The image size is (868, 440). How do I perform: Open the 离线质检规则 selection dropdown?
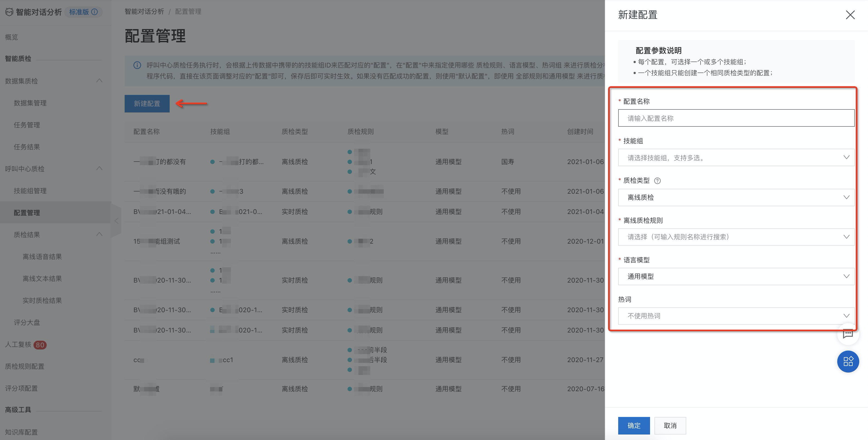[736, 237]
